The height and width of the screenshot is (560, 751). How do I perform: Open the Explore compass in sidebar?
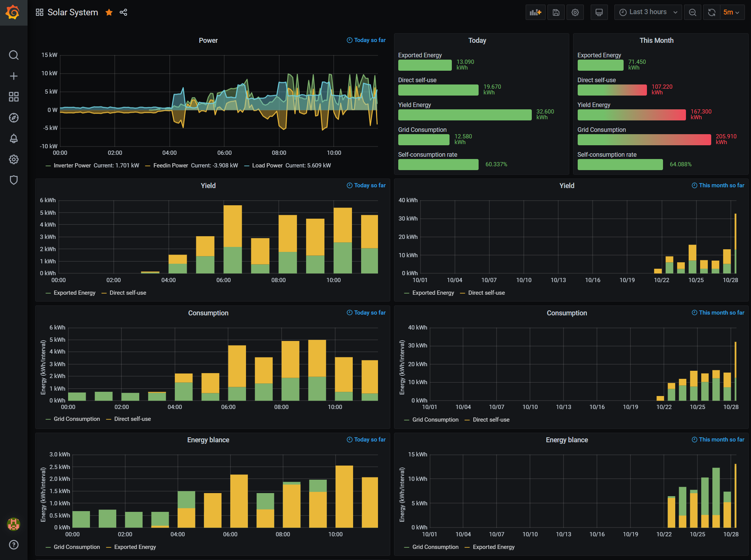(14, 118)
